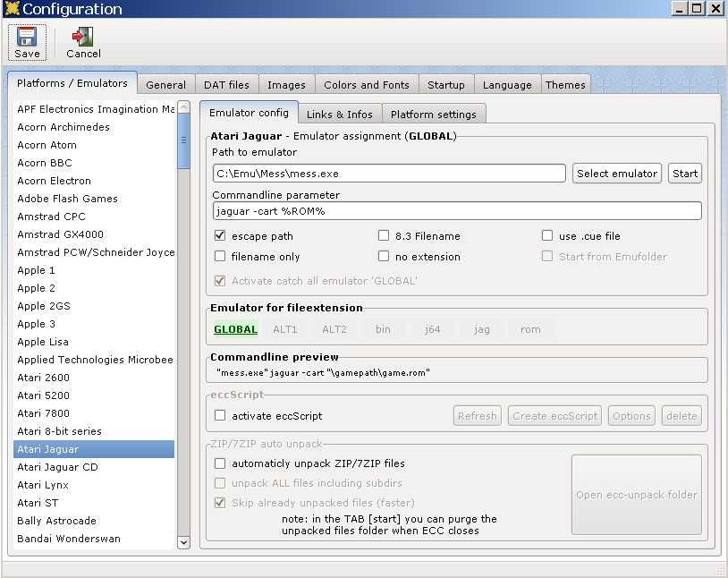Select Acorn BBC platform
Viewport: 728px width, 578px height.
pyautogui.click(x=94, y=163)
